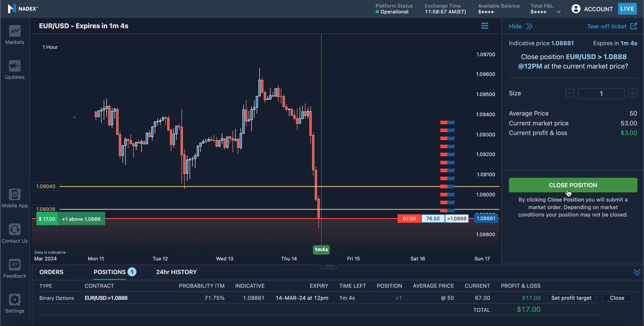Click Set profit target button

(x=571, y=298)
